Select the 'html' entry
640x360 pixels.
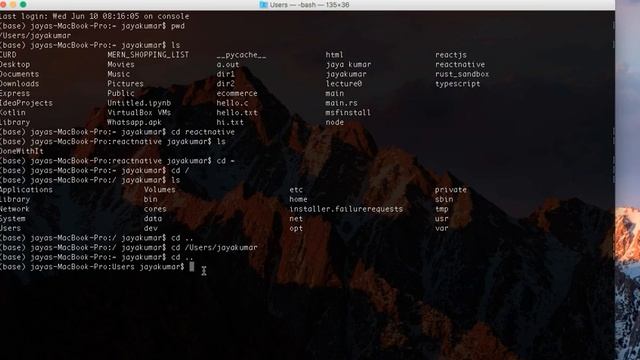pos(334,55)
